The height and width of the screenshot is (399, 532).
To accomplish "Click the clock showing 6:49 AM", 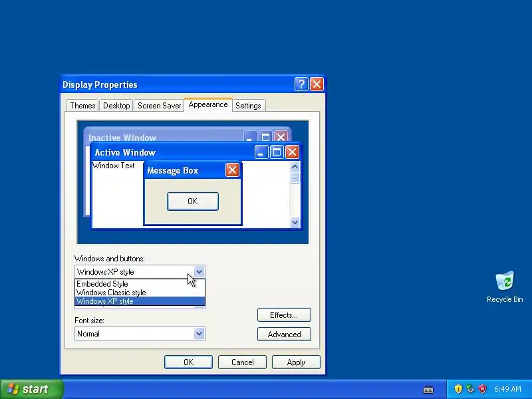I will 507,389.
